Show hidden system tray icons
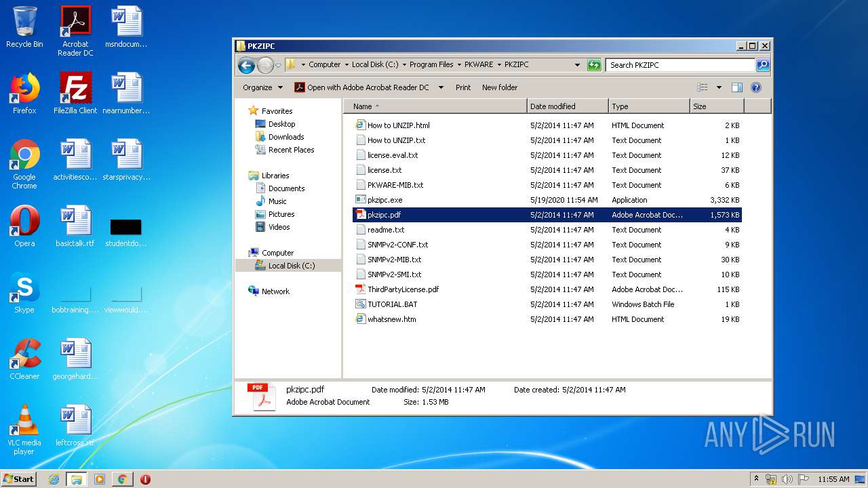Screen dimensions: 868x488 point(756,479)
